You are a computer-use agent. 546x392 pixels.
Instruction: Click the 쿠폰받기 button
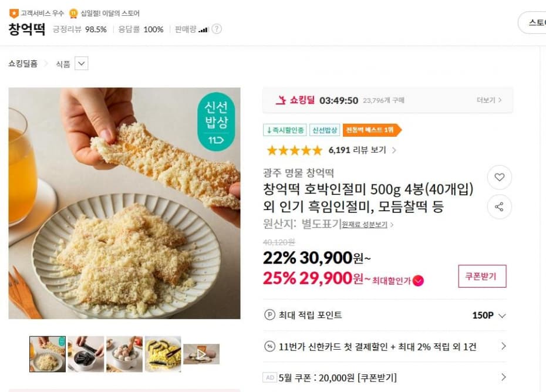(481, 276)
